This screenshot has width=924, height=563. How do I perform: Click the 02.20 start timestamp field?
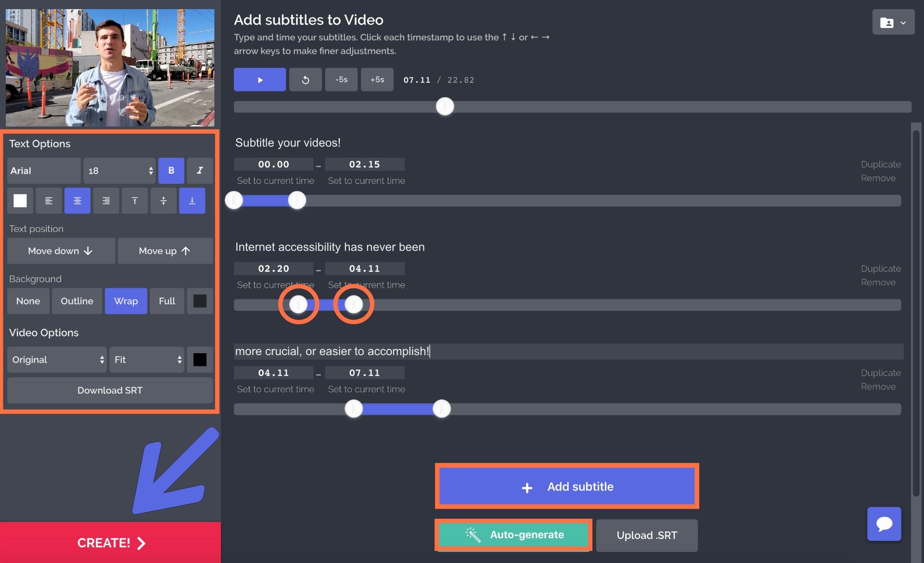[273, 269]
